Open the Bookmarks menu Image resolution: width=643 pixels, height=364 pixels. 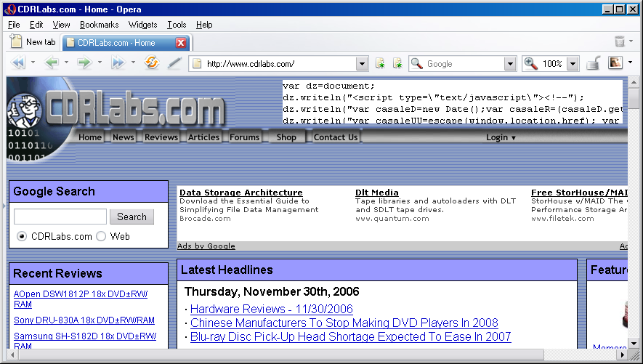pos(99,25)
